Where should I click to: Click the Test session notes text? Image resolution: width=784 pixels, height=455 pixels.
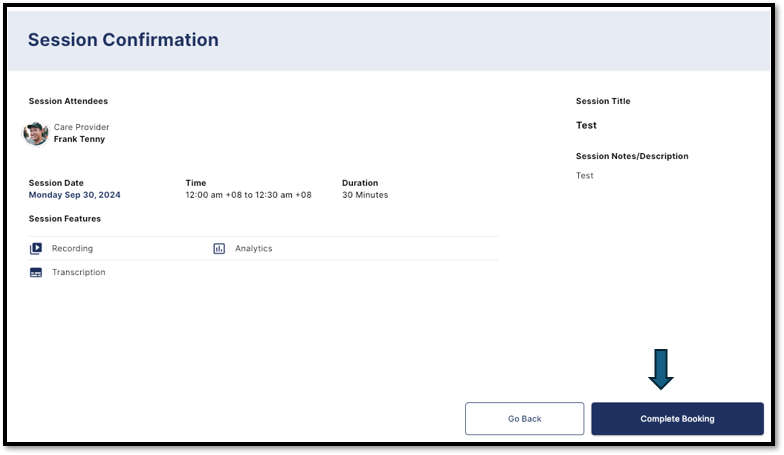tap(584, 176)
